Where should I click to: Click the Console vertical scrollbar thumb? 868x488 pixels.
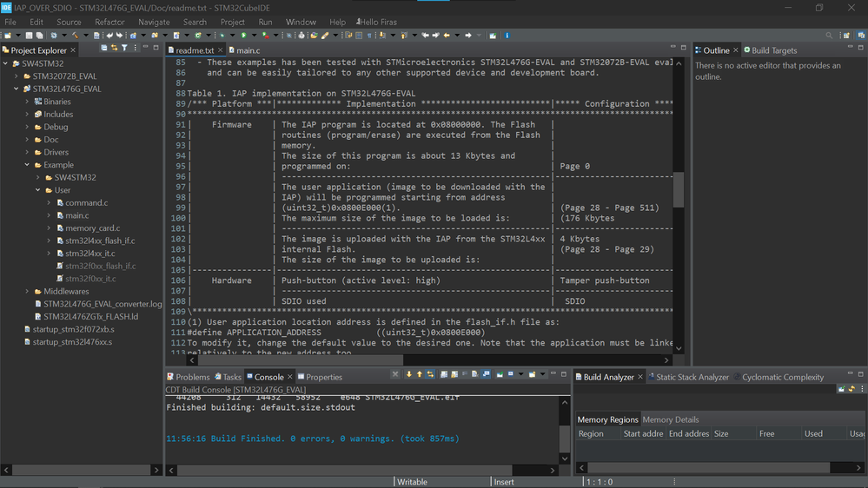pos(564,439)
